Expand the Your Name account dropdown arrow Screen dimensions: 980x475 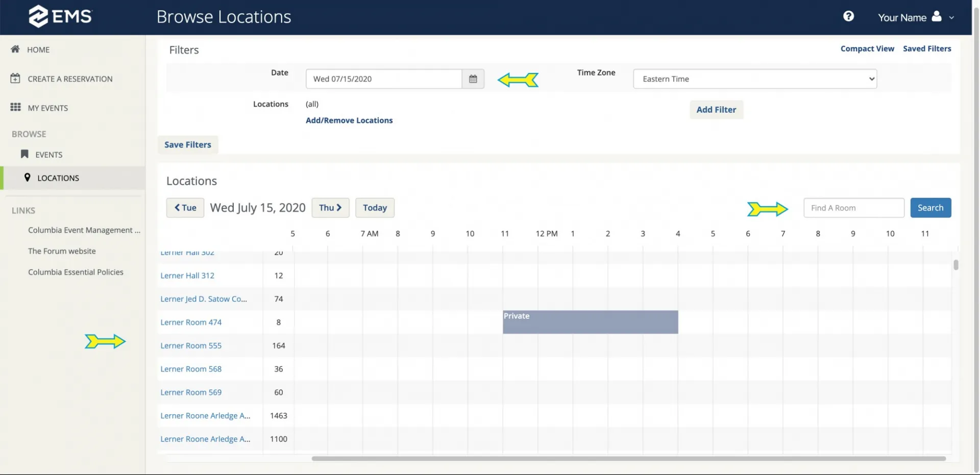951,17
